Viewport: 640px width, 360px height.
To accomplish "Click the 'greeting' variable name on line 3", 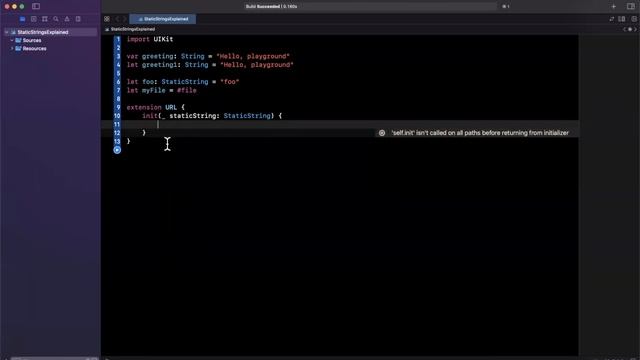I will (158, 56).
